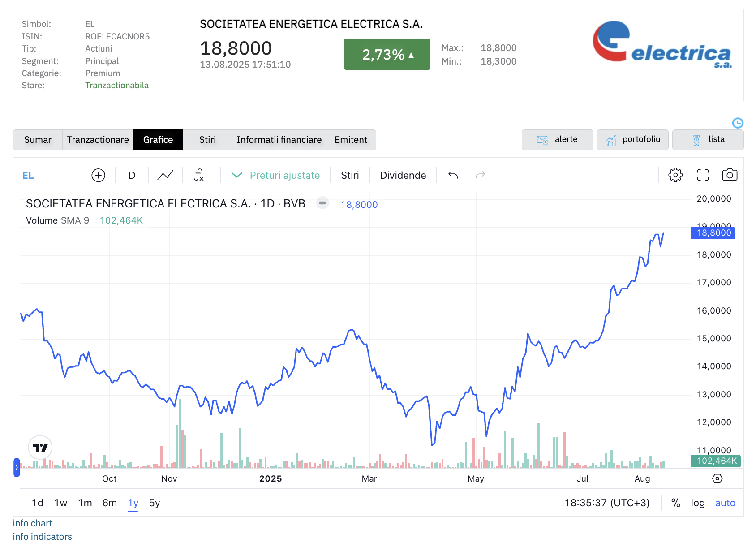Open chart settings gear icon

coord(675,175)
